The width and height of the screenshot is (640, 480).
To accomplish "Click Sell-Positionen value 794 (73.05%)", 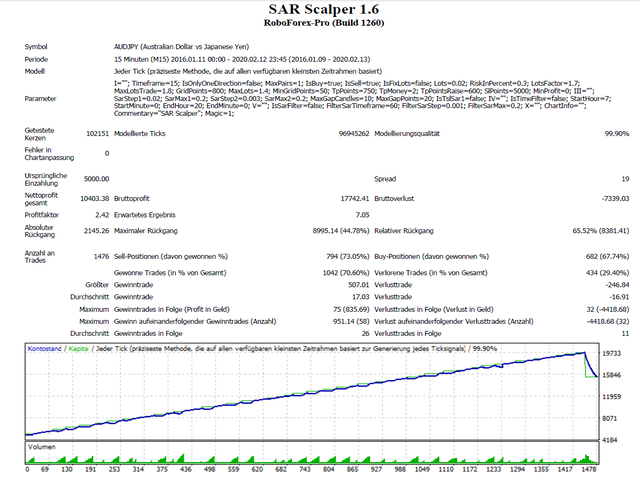I will (348, 256).
